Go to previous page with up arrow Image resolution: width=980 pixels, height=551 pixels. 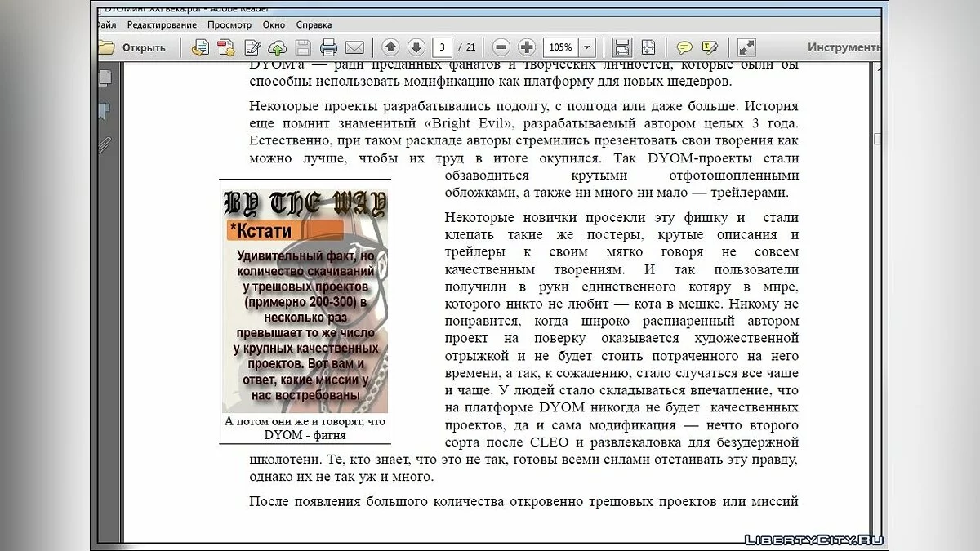[390, 47]
